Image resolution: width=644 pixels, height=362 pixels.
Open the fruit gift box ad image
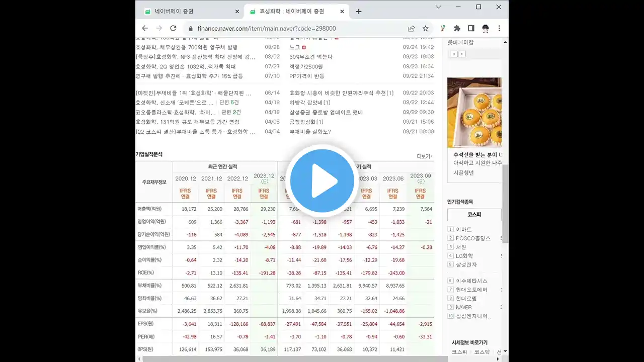[x=474, y=113]
